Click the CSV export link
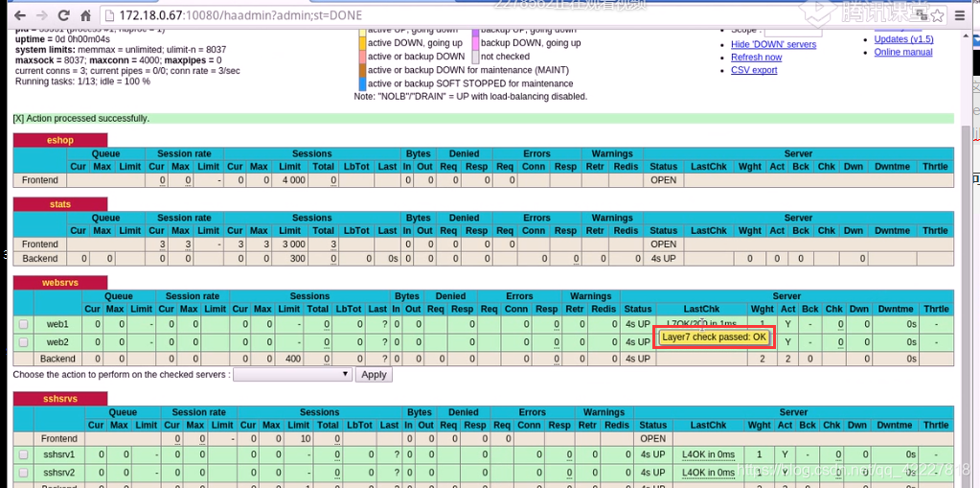 point(754,70)
